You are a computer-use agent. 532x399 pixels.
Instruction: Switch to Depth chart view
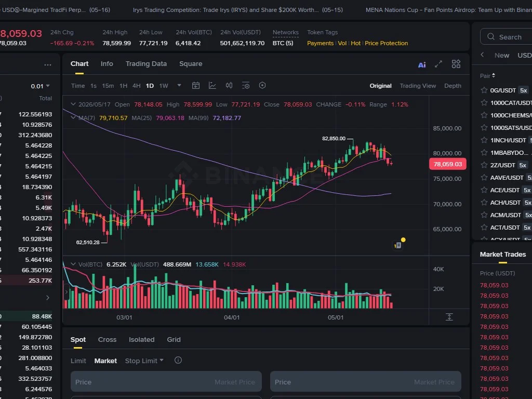[x=453, y=86]
